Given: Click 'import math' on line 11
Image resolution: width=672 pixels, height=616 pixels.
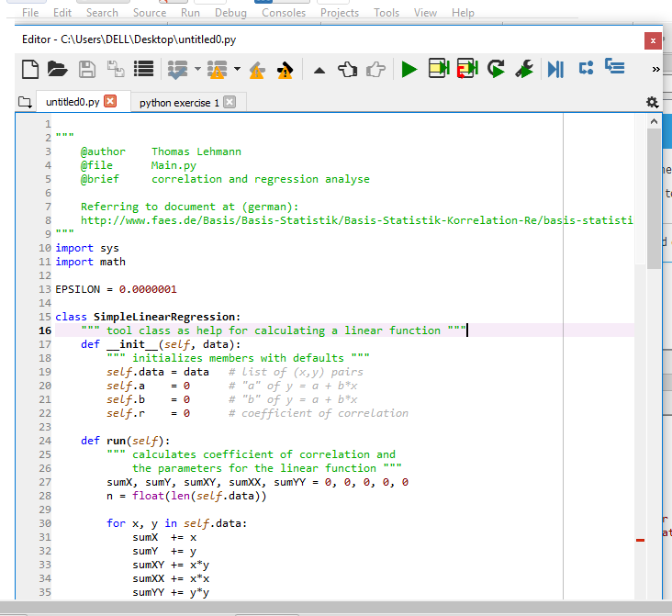Looking at the screenshot, I should coord(90,262).
